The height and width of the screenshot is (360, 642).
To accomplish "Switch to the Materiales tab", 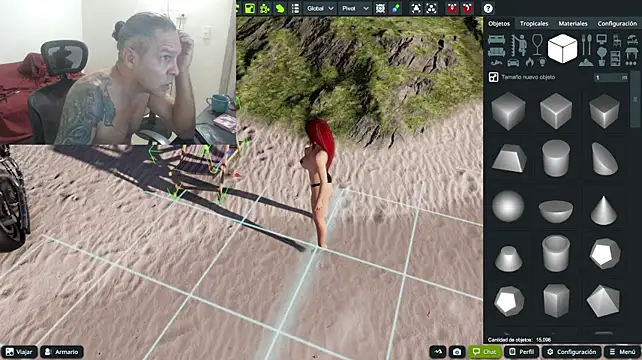I will [573, 24].
